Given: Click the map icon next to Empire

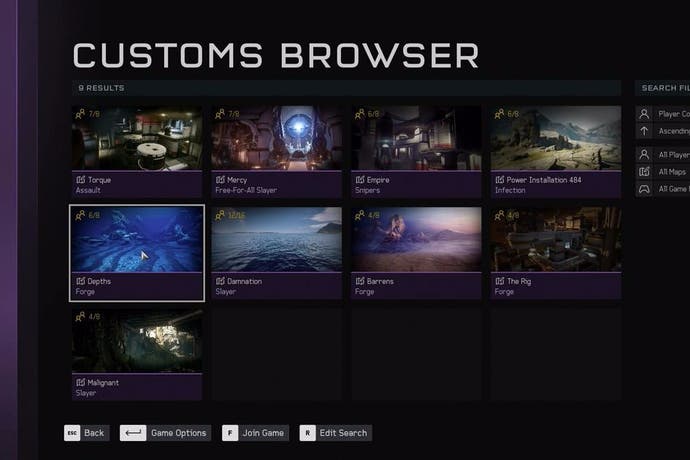Looking at the screenshot, I should 360,180.
